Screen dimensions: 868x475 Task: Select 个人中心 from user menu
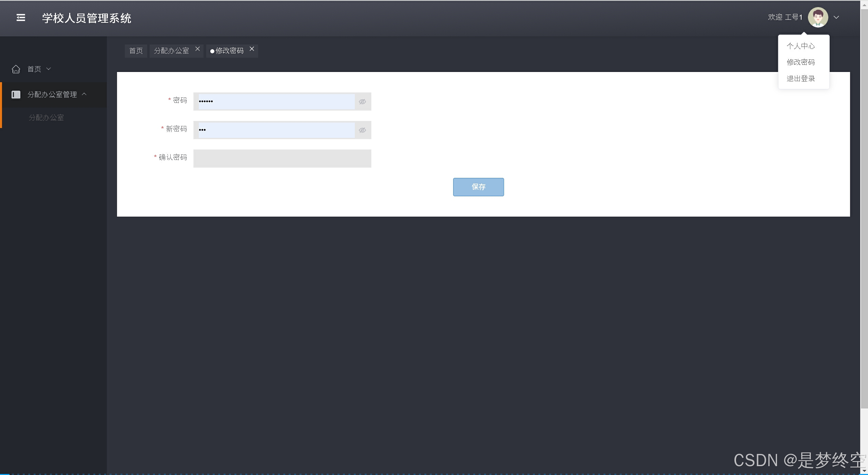tap(801, 46)
